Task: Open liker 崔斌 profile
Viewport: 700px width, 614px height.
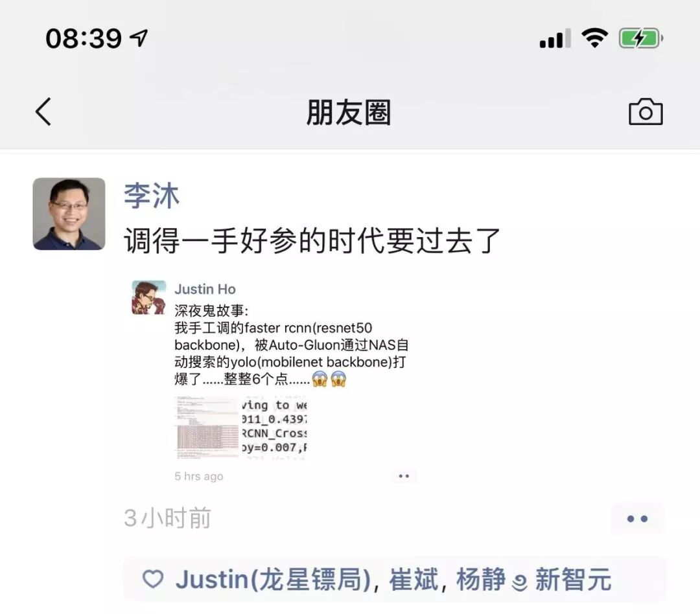Action: click(x=414, y=579)
